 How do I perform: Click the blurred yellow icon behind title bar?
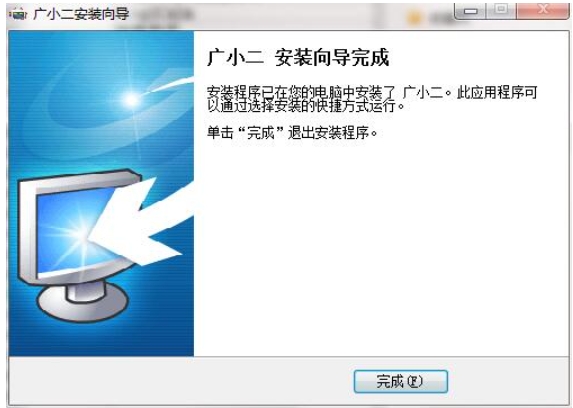pyautogui.click(x=415, y=17)
